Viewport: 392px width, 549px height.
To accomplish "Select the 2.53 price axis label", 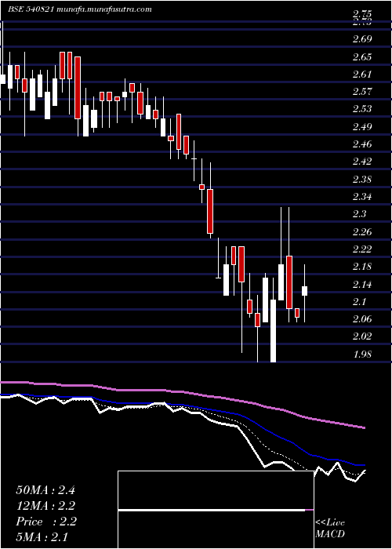I will (361, 109).
